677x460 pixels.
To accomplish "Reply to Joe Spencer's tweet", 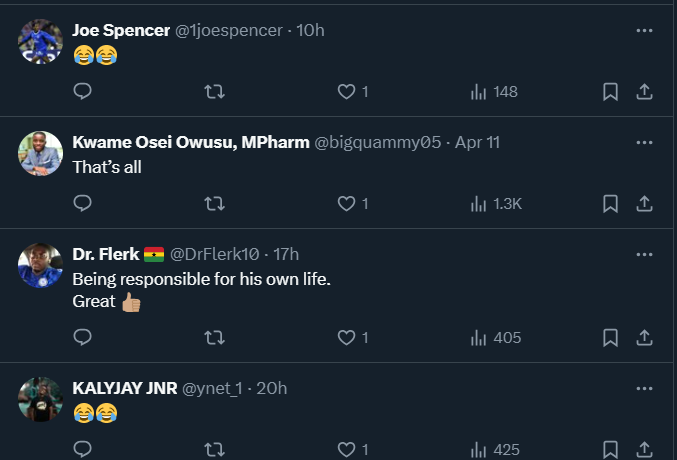I will point(84,92).
